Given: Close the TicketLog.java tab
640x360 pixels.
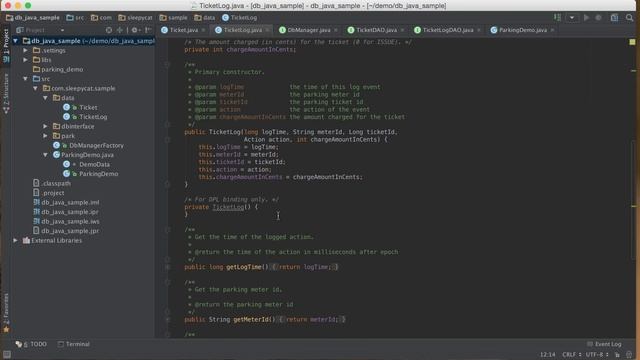Looking at the screenshot, I should 267,30.
